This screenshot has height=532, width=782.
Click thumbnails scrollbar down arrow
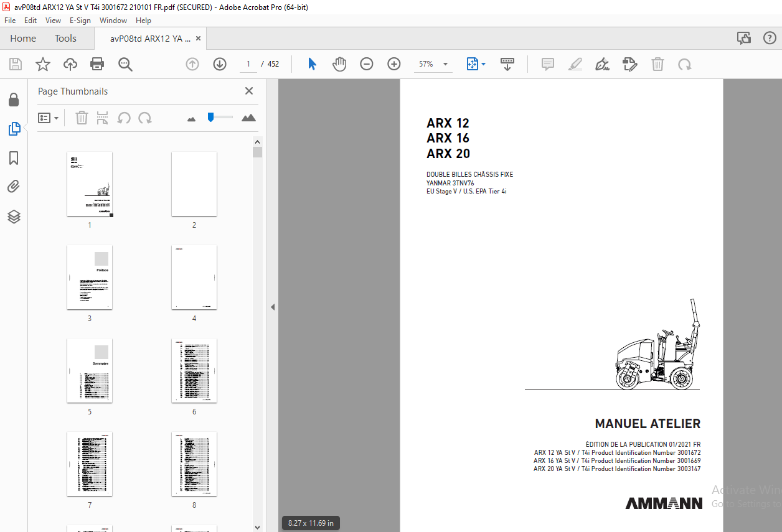[x=258, y=527]
